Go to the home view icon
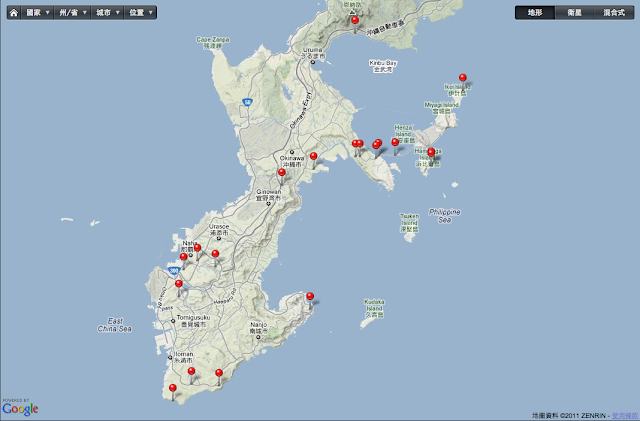The image size is (640, 421). click(x=13, y=13)
